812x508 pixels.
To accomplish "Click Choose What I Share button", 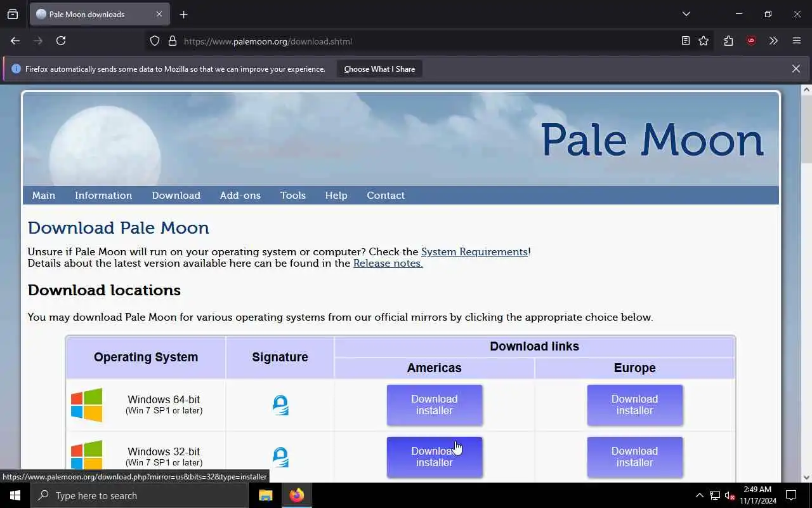I will 379,69.
